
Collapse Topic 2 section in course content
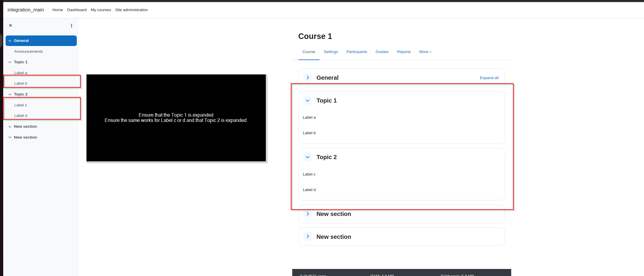[307, 157]
